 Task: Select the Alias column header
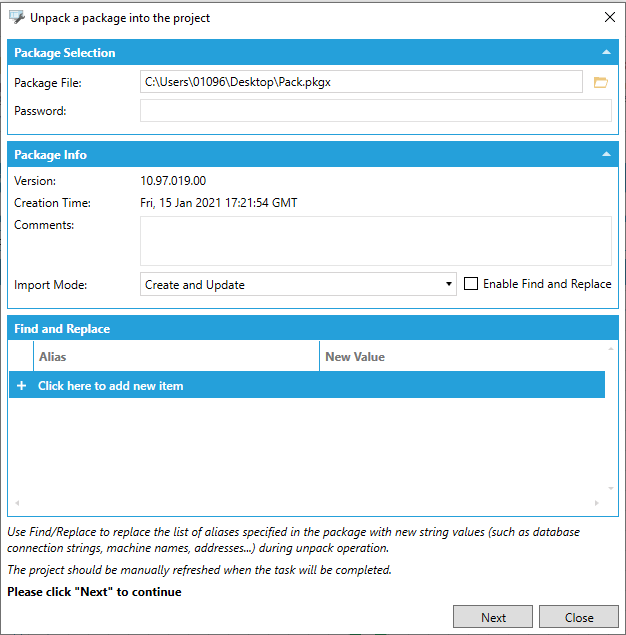pyautogui.click(x=176, y=356)
